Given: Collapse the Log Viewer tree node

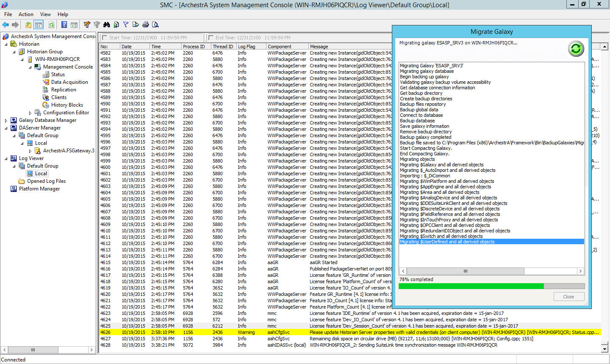Looking at the screenshot, I should (x=6, y=159).
